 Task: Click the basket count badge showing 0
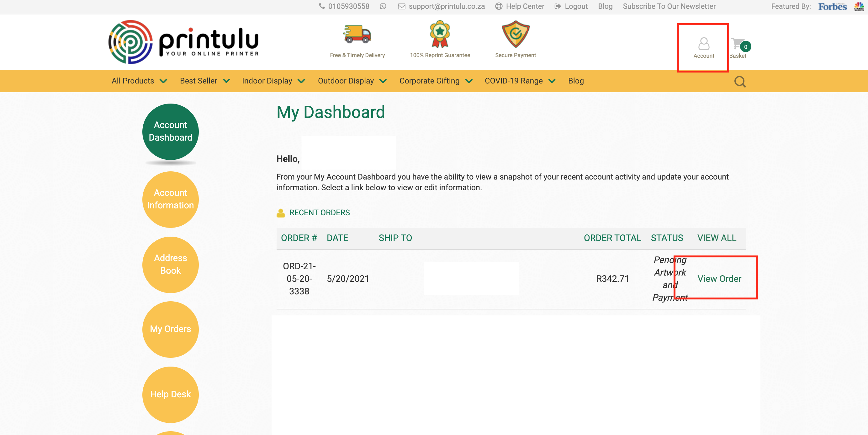pos(745,47)
